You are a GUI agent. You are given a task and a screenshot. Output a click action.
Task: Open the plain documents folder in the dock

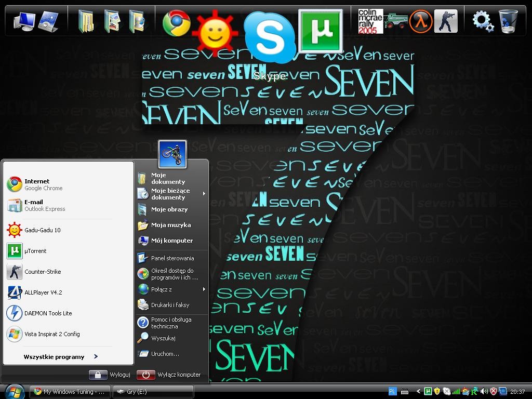point(86,21)
